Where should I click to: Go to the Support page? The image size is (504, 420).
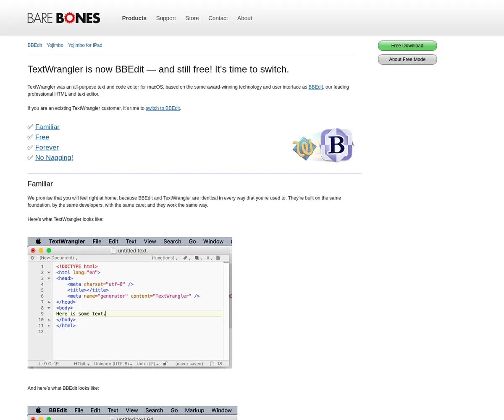point(166,18)
